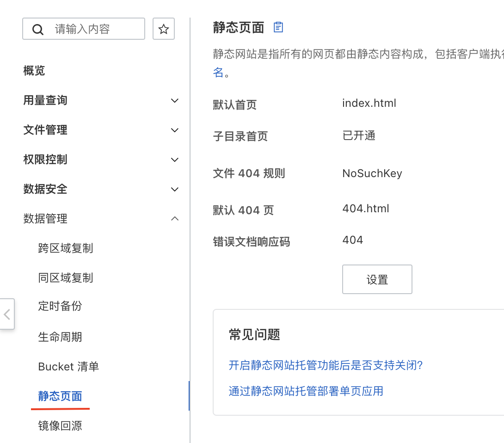Expand the 权限控制 menu section
The height and width of the screenshot is (443, 504).
tap(174, 160)
